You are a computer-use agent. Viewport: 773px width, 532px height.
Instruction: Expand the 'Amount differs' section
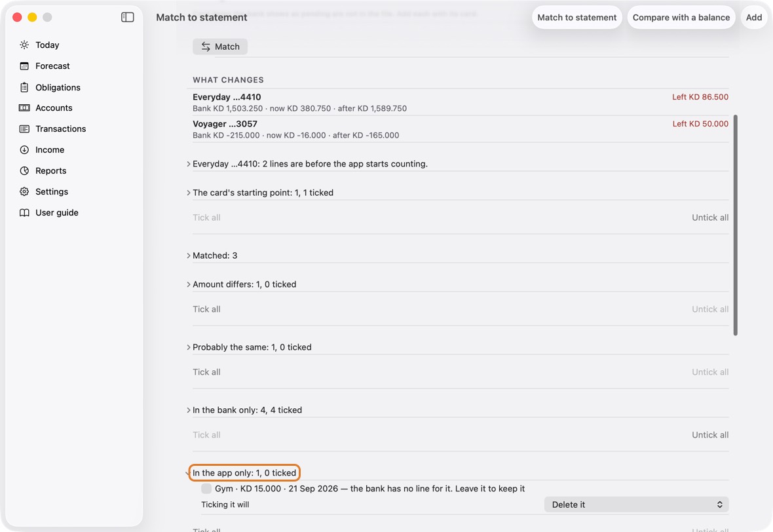pos(189,284)
